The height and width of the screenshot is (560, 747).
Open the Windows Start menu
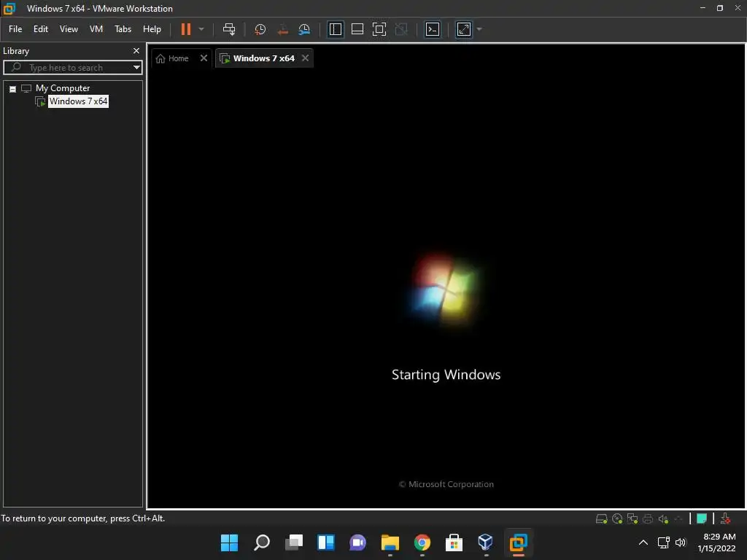coord(229,542)
